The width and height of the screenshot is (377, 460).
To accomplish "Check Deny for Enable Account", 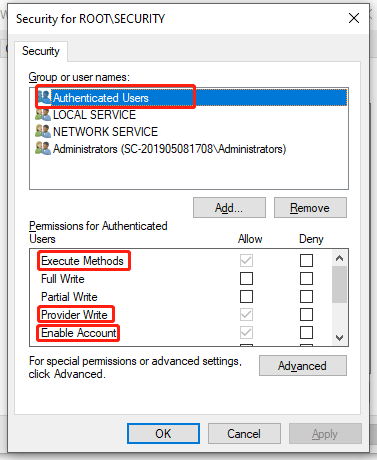I will pos(306,332).
